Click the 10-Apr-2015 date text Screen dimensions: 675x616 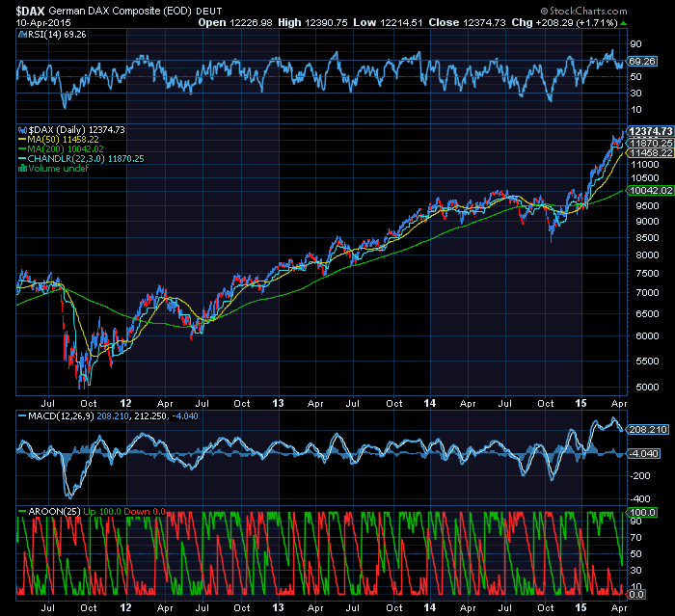tap(43, 22)
